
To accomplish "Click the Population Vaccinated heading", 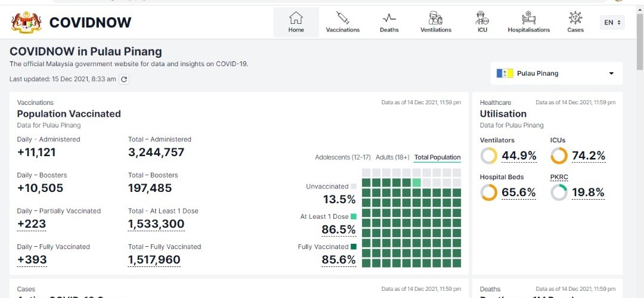I will pyautogui.click(x=69, y=114).
